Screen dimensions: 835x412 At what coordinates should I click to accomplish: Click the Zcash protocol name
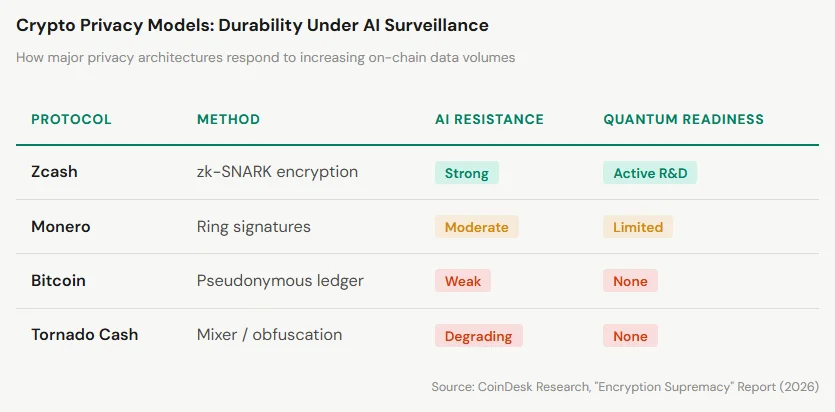54,172
